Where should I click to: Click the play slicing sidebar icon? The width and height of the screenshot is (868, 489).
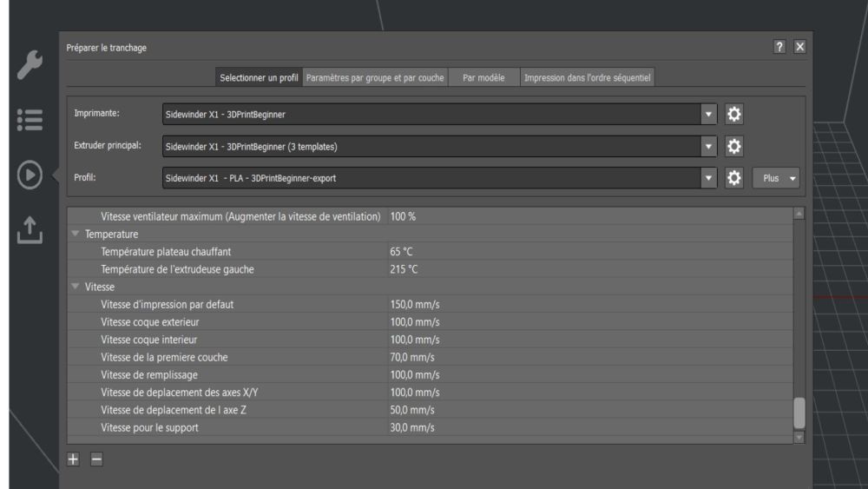pyautogui.click(x=30, y=175)
